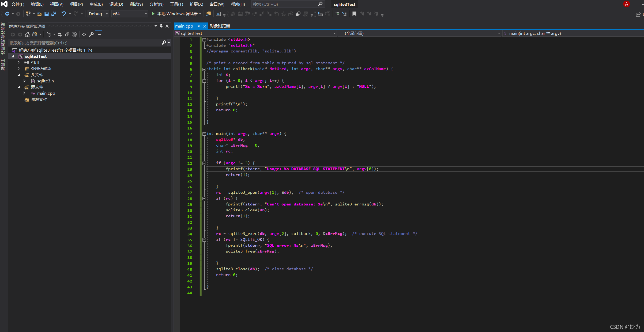Viewport: 644px width, 332px height.
Task: Click the New Project toolbar icon
Action: pos(28,14)
